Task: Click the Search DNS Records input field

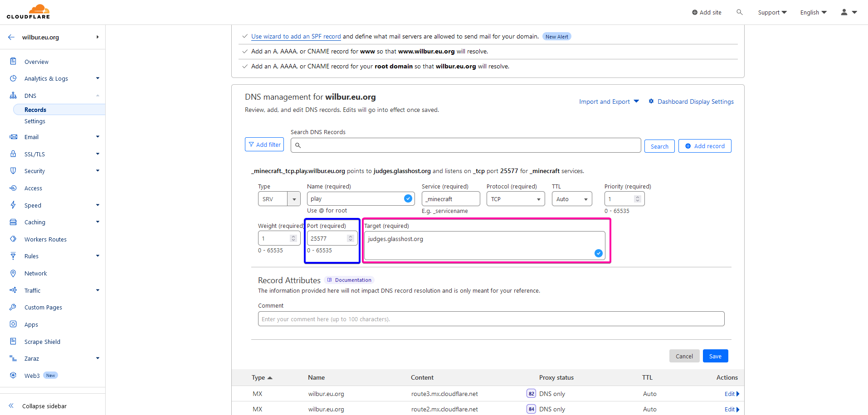Action: [466, 145]
